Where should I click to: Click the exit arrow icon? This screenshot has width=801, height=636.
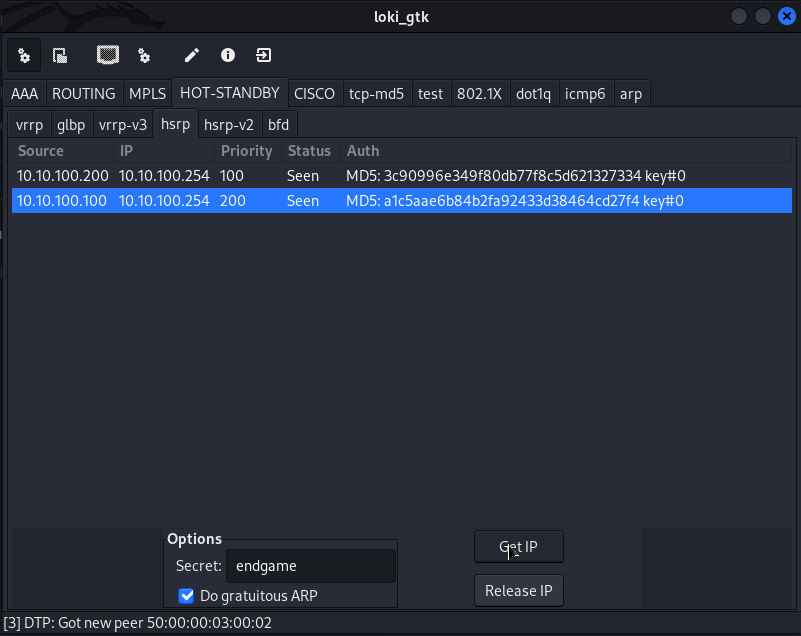click(263, 55)
